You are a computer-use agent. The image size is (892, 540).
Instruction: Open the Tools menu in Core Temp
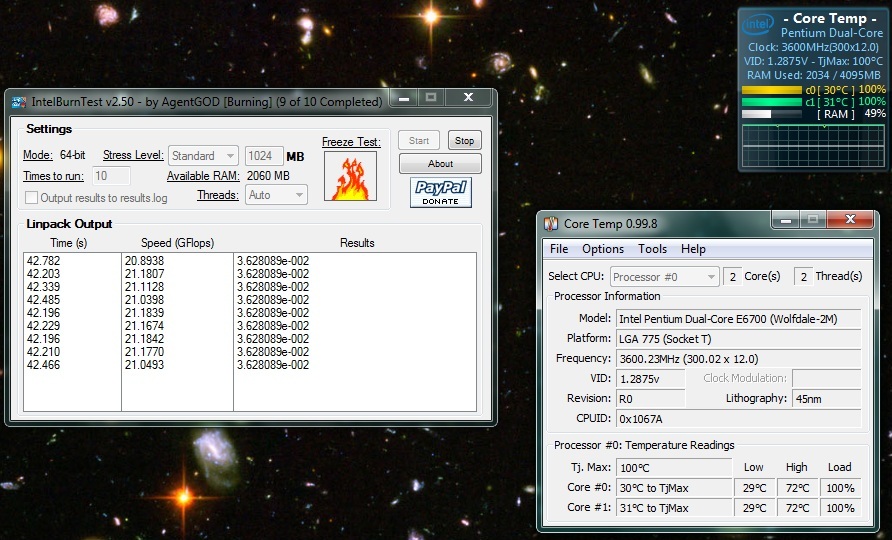652,249
